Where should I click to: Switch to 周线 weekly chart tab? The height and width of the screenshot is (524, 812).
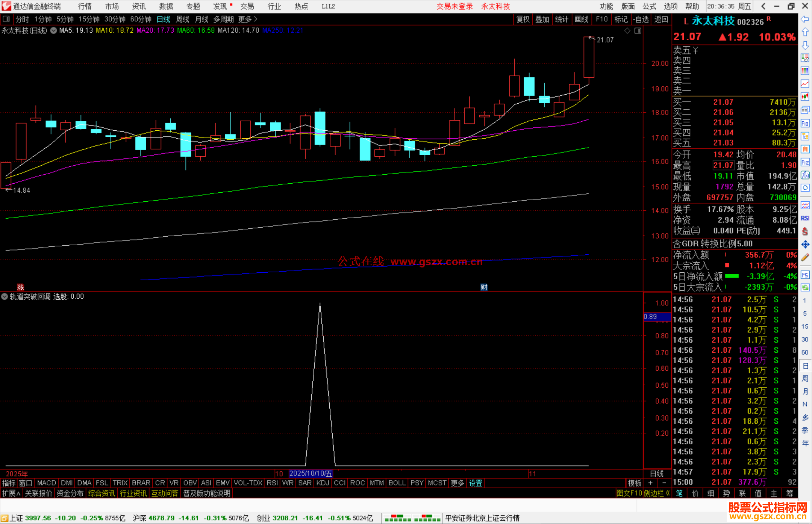click(183, 19)
